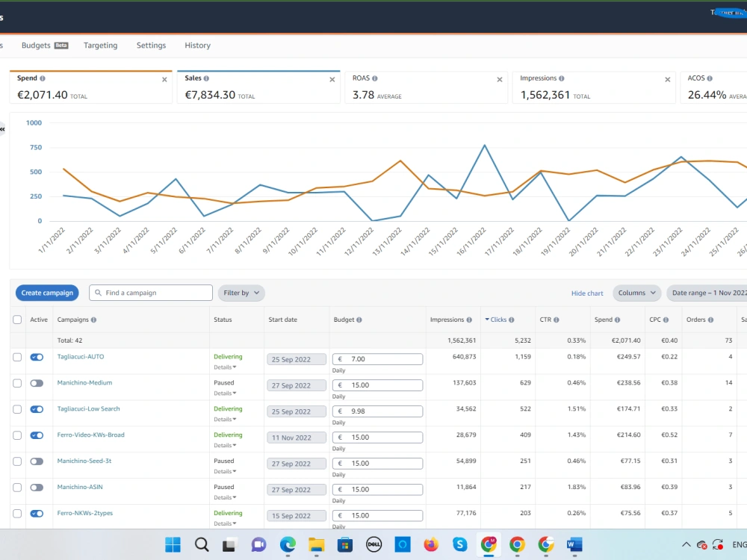Open Skype from the taskbar
This screenshot has height=560, width=747.
459,544
